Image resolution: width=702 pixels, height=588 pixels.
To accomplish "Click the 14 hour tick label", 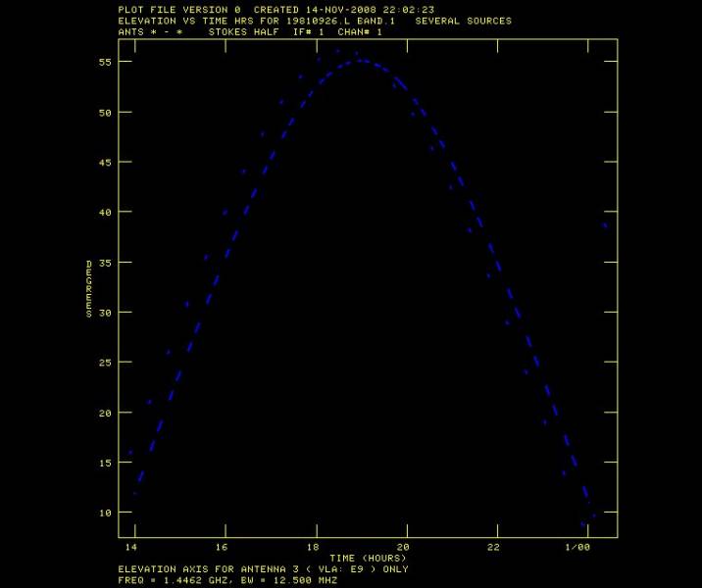I will [x=131, y=547].
